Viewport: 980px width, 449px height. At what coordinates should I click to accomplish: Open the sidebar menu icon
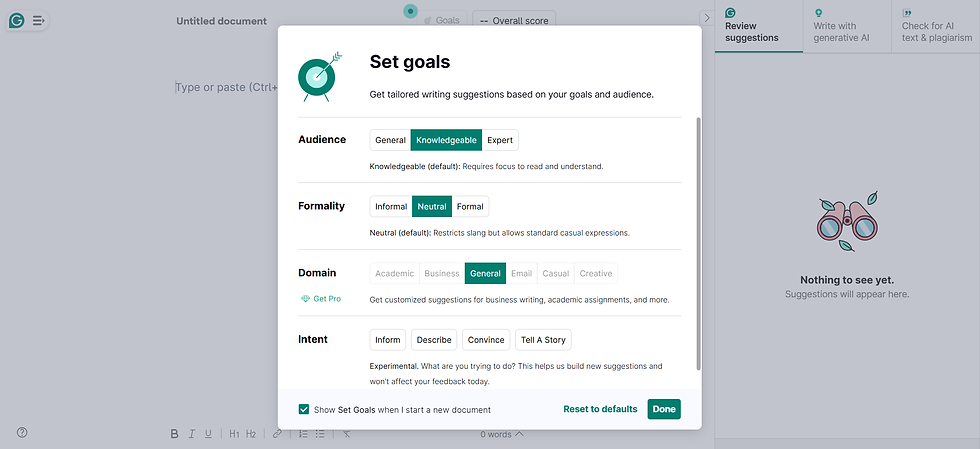38,21
